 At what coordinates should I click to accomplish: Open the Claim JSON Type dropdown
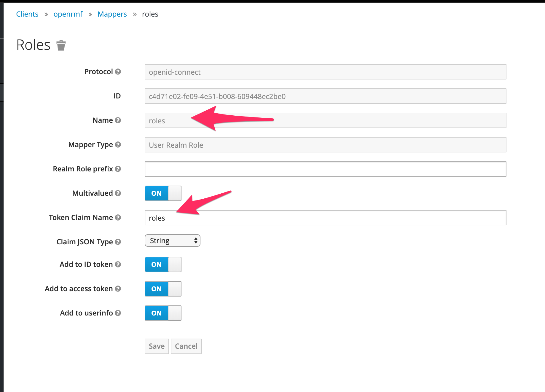point(172,240)
